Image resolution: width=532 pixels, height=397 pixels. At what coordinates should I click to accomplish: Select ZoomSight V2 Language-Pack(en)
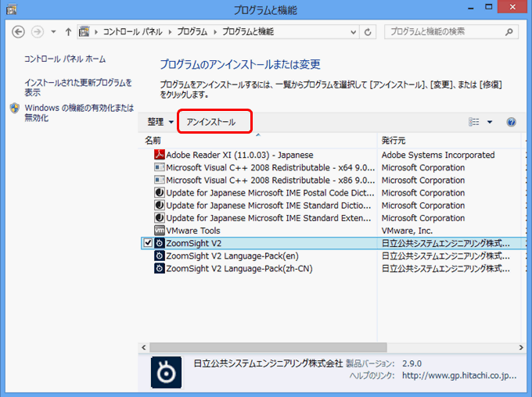coord(232,256)
